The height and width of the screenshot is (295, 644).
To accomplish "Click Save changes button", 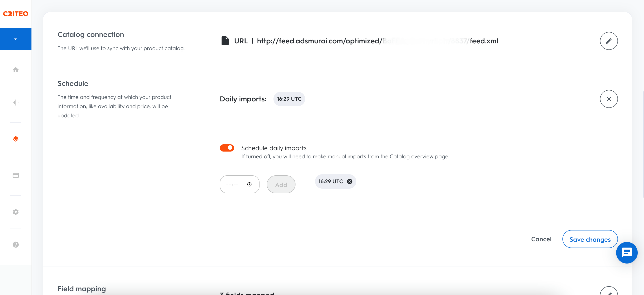I will click(x=590, y=239).
